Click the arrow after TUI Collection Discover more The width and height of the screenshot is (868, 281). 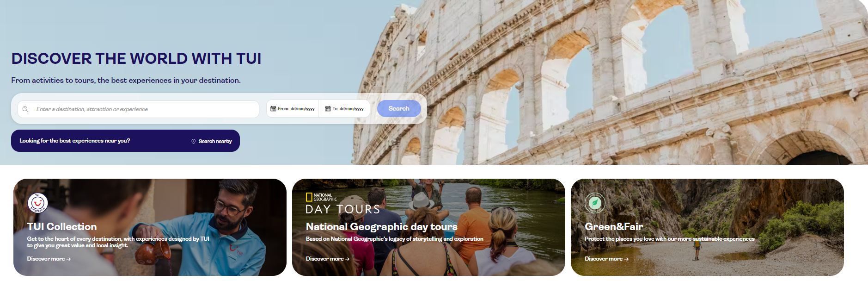pos(69,259)
